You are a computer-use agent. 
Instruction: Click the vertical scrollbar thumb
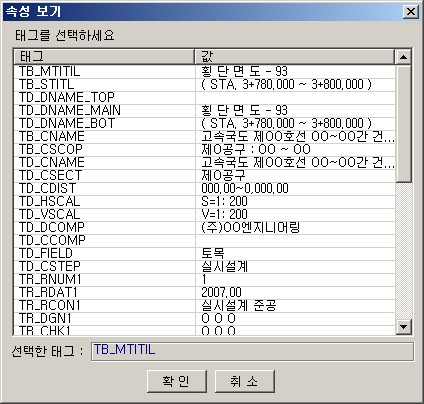tap(403, 123)
